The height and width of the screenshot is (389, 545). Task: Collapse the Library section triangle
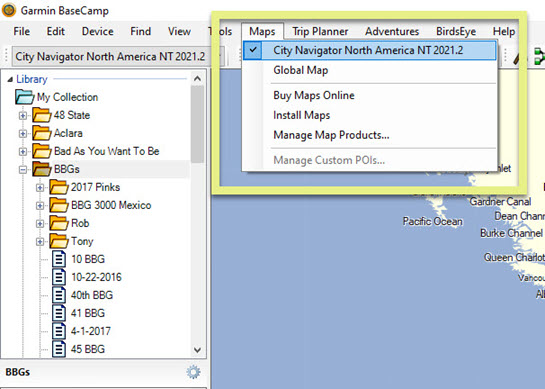click(x=10, y=80)
